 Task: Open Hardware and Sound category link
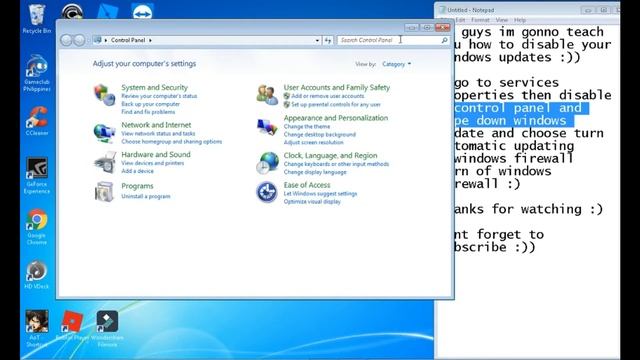pyautogui.click(x=156, y=154)
